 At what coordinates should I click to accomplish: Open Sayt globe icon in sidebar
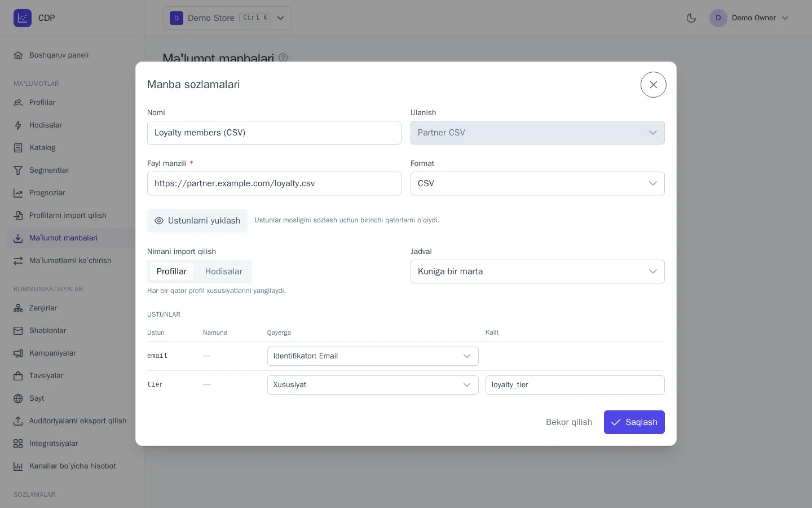pyautogui.click(x=18, y=398)
